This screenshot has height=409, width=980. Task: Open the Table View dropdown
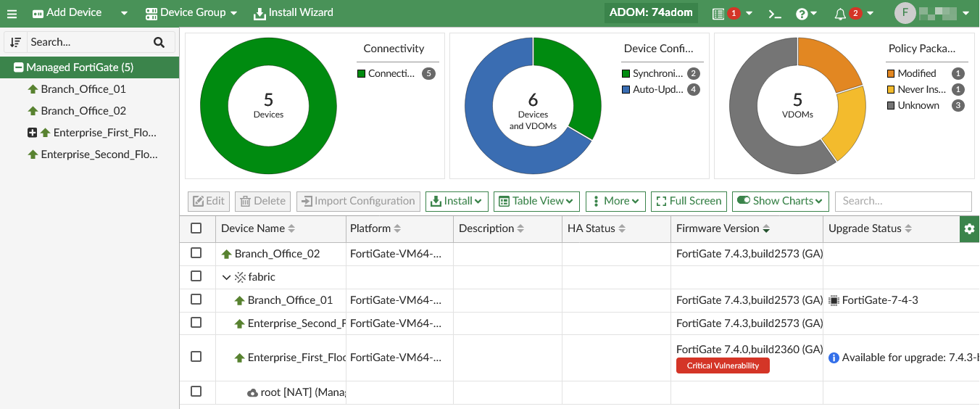(x=536, y=201)
